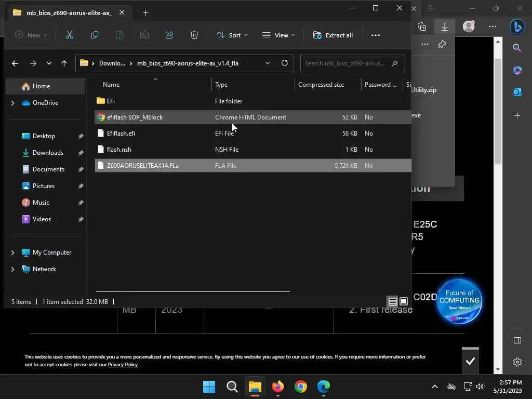Open Downloads in quick access

pos(48,153)
